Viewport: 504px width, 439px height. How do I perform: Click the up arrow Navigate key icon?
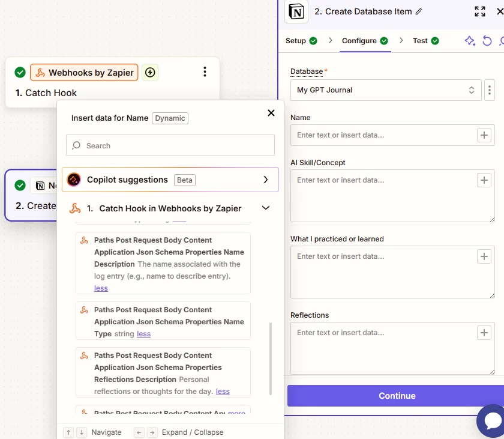pos(68,432)
